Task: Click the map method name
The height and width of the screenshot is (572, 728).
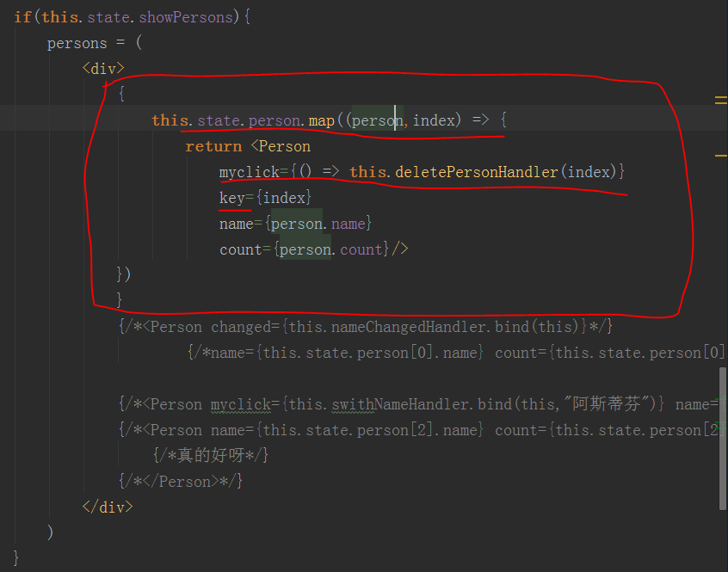Action: pos(322,120)
